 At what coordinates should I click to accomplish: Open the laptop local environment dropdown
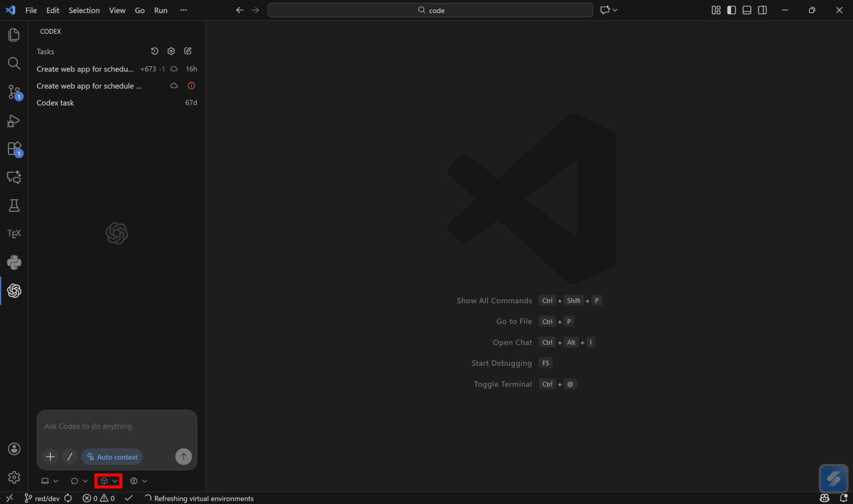coord(50,481)
